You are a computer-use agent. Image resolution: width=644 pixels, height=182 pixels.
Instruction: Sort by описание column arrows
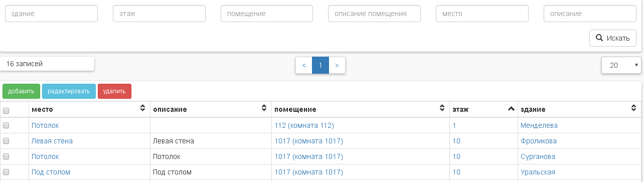[264, 108]
